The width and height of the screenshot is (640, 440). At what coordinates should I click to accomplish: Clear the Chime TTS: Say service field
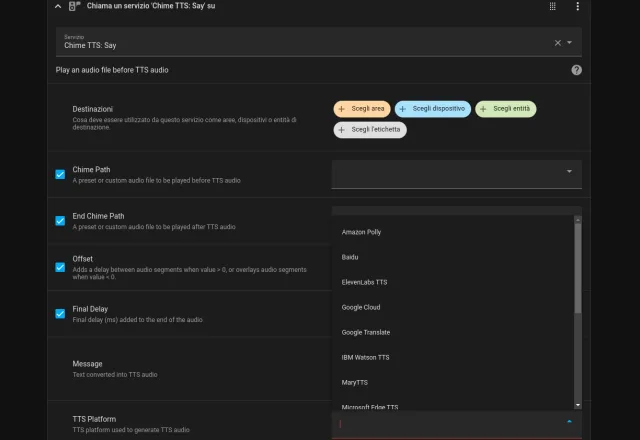click(x=558, y=43)
